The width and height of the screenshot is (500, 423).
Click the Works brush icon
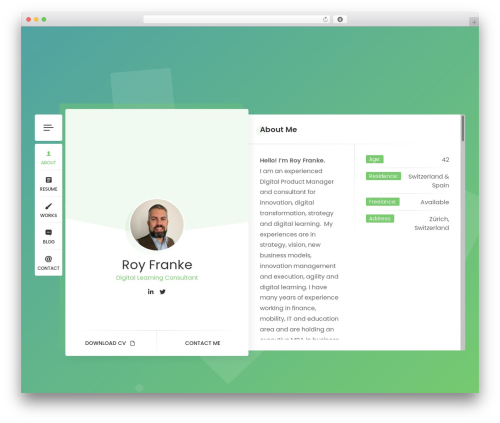(49, 206)
